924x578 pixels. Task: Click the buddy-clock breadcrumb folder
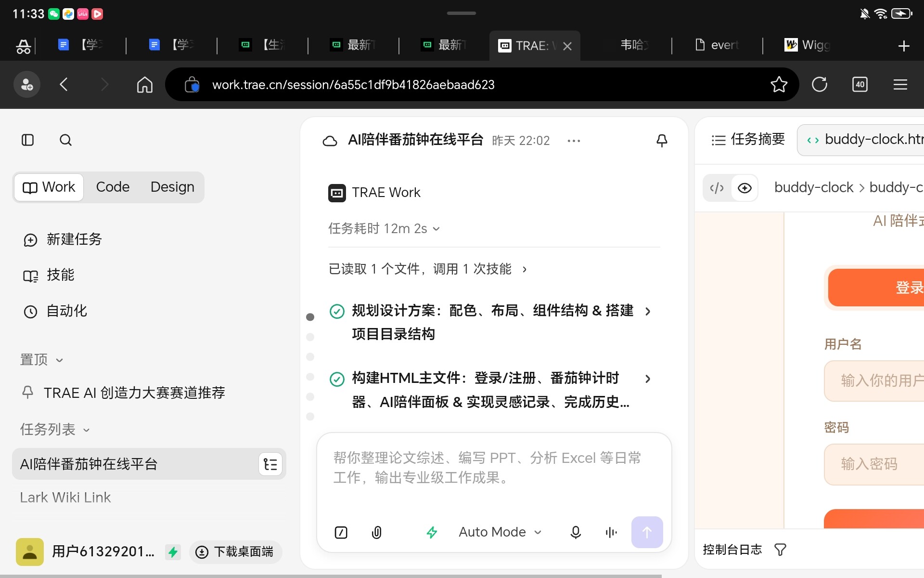pos(813,187)
